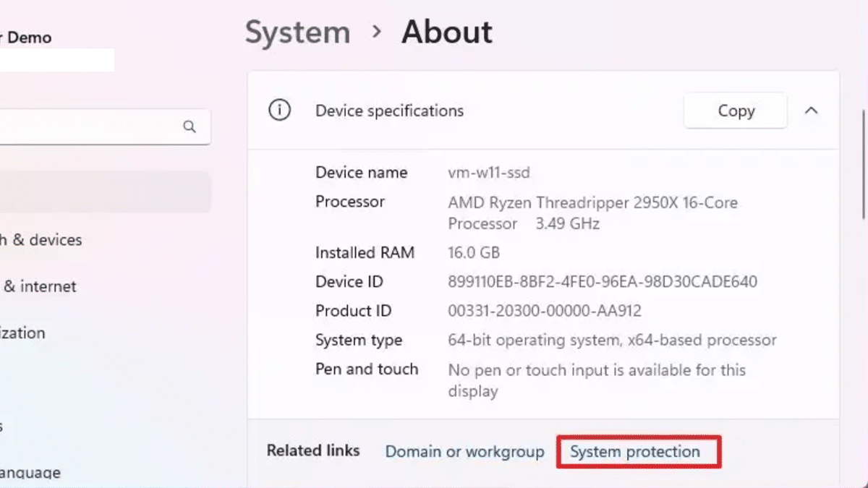Click the Device ID value text

click(x=603, y=282)
